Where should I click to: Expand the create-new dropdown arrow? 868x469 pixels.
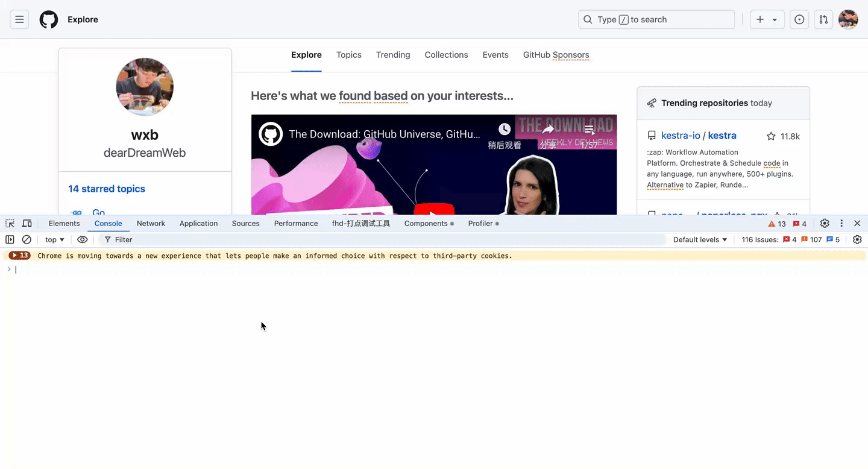tap(775, 19)
